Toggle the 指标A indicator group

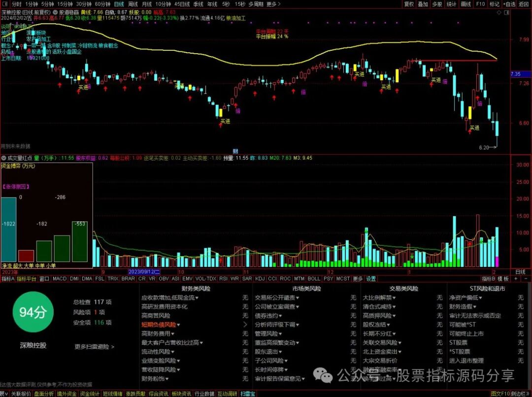(8, 279)
